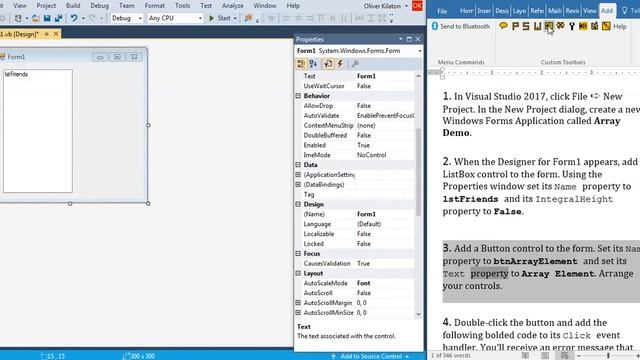640x360 pixels.
Task: Show Categorized view in Properties window
Action: click(301, 64)
